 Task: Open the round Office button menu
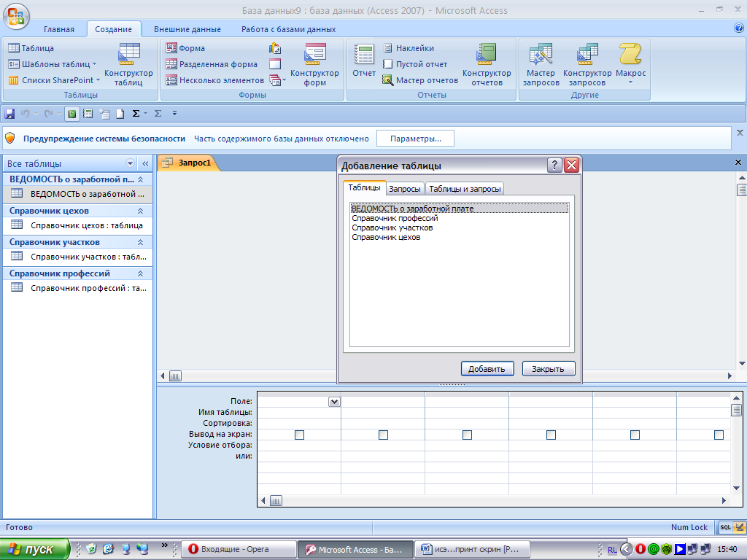click(x=16, y=17)
